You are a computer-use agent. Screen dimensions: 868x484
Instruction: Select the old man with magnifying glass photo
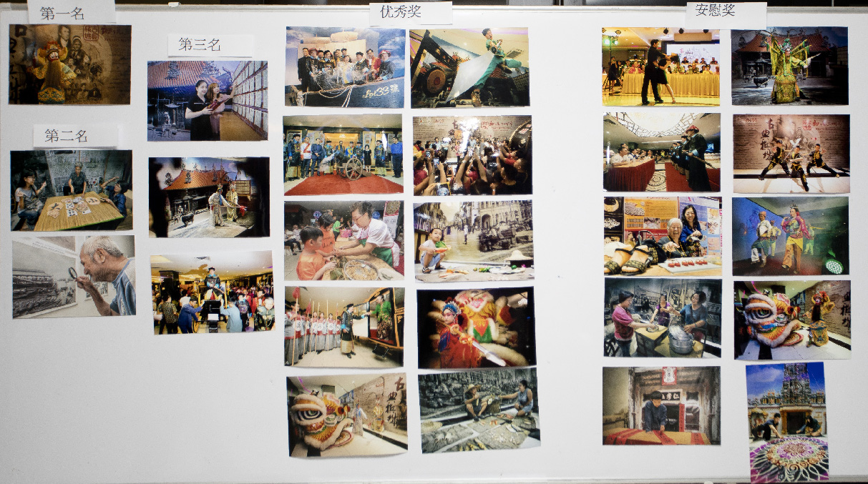pyautogui.click(x=74, y=277)
